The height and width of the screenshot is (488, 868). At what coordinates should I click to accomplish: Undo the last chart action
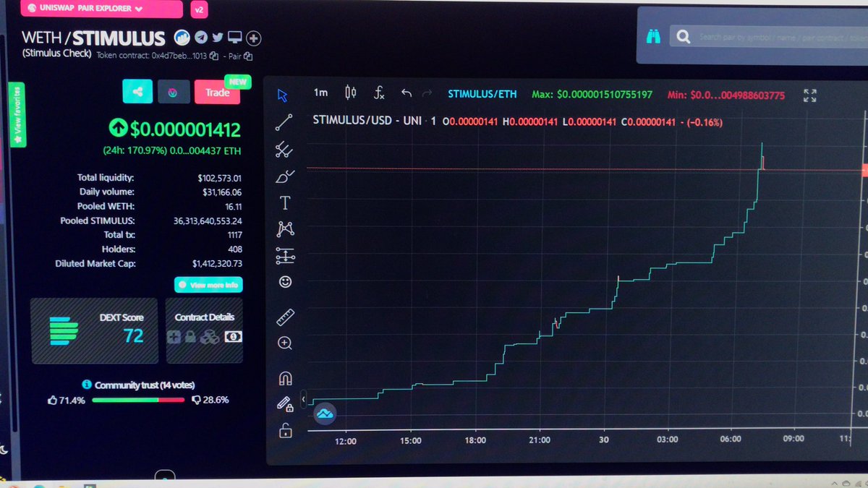coord(407,93)
